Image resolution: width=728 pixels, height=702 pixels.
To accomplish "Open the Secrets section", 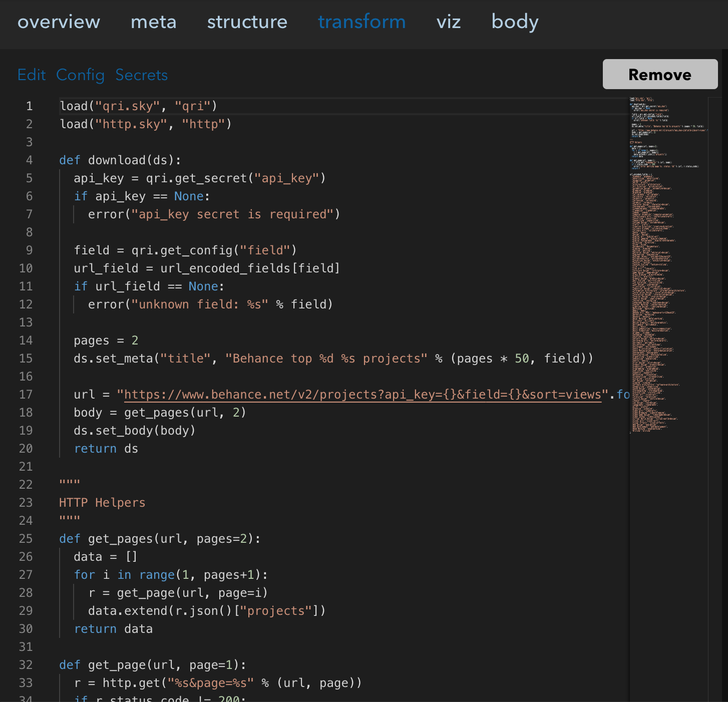I will [x=142, y=75].
